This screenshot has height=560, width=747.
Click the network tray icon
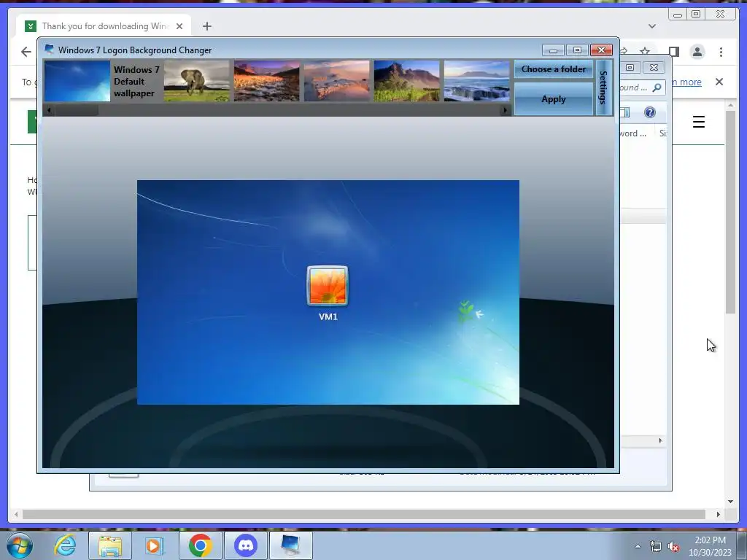point(656,547)
